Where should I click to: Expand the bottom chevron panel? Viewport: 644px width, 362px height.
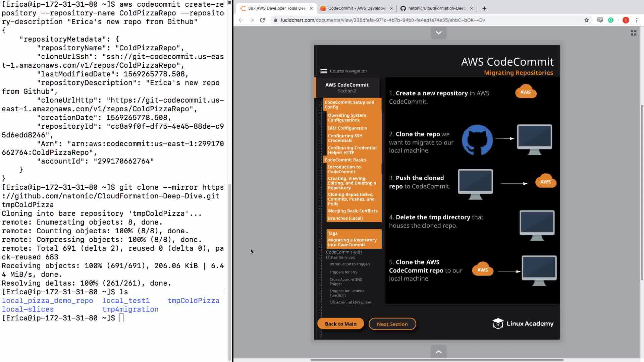438,352
